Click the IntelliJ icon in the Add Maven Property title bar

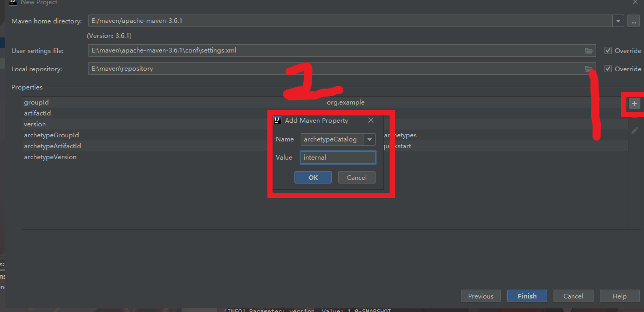point(278,120)
